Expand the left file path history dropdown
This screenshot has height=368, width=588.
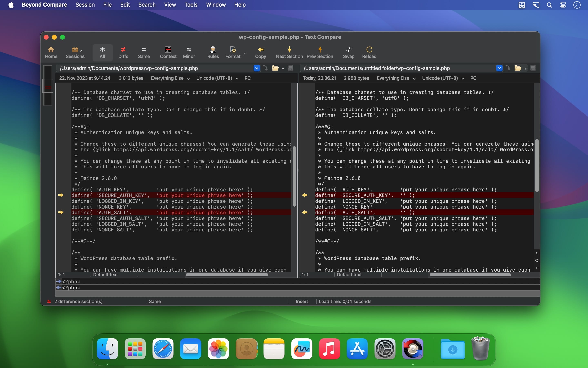[257, 68]
